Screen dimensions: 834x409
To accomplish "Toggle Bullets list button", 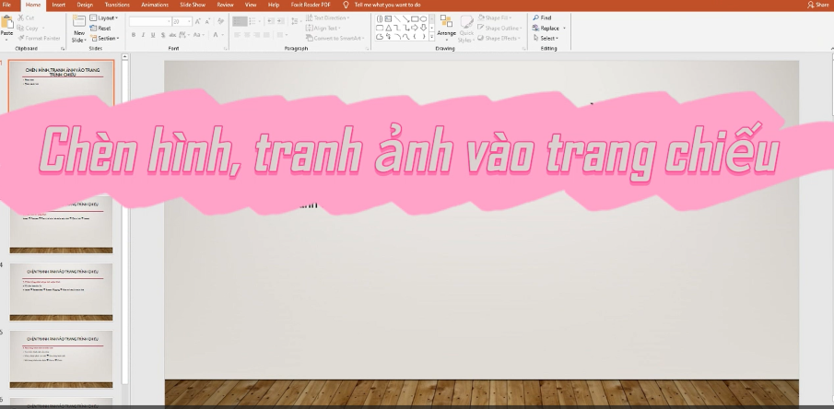I will point(240,21).
